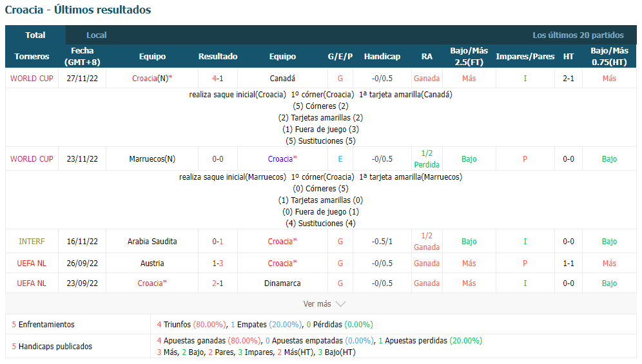The width and height of the screenshot is (642, 364).
Task: Click the 2-1 result vs Dinamarca
Action: pos(218,283)
